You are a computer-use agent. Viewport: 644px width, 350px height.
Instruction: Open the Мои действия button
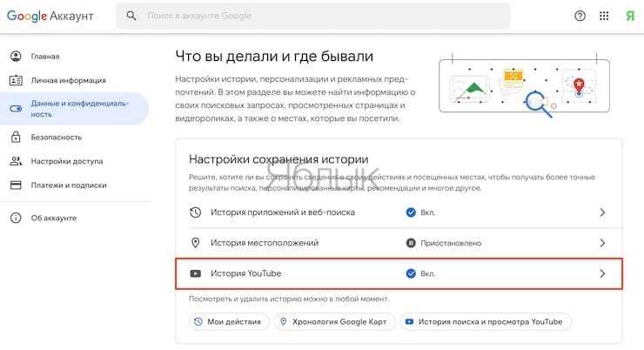229,321
